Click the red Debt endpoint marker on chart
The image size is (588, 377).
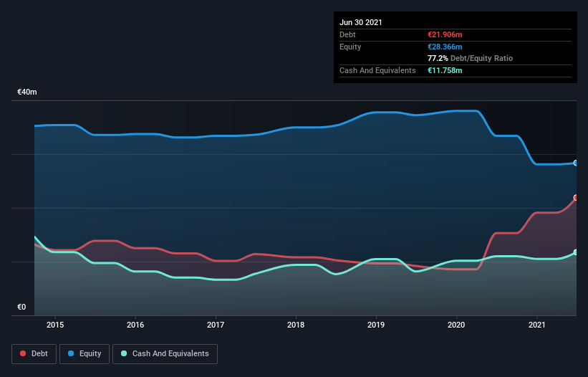[575, 198]
